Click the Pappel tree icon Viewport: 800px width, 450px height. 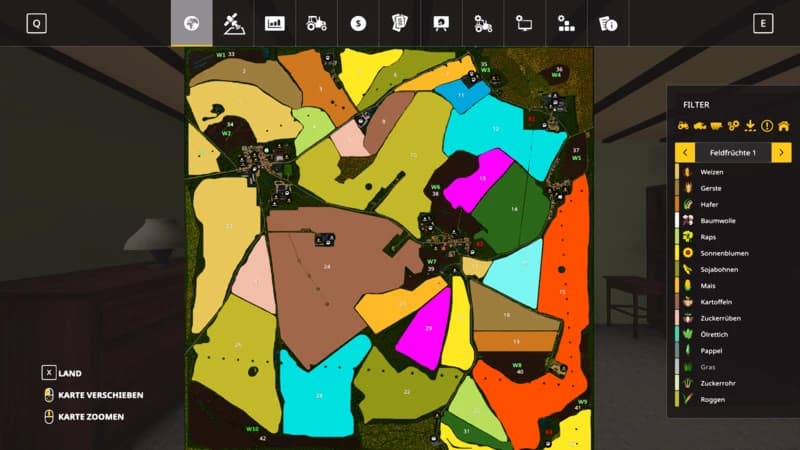coord(688,351)
